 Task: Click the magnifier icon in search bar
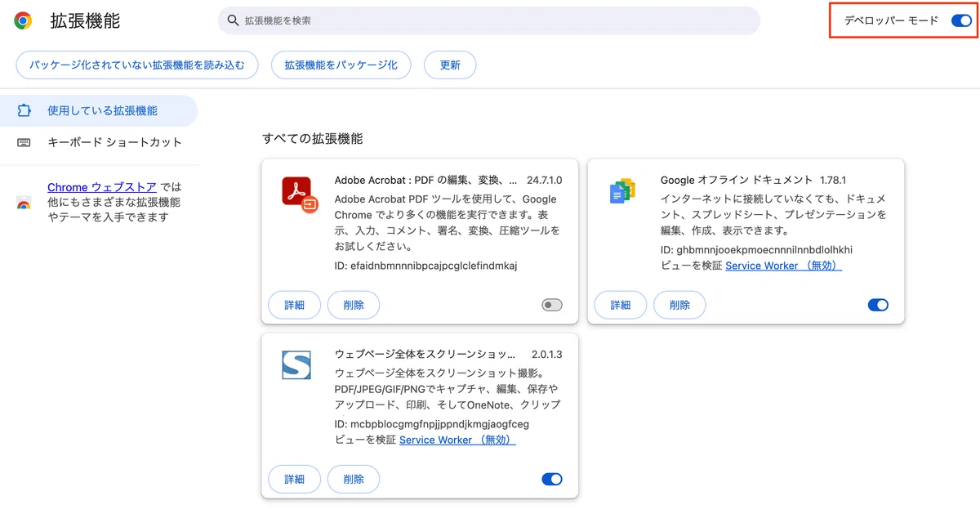[x=234, y=20]
